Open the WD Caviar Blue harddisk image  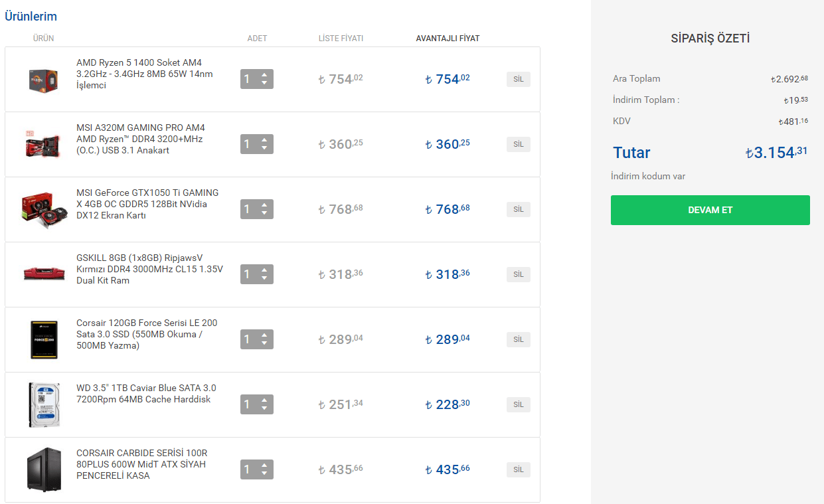[x=44, y=404]
